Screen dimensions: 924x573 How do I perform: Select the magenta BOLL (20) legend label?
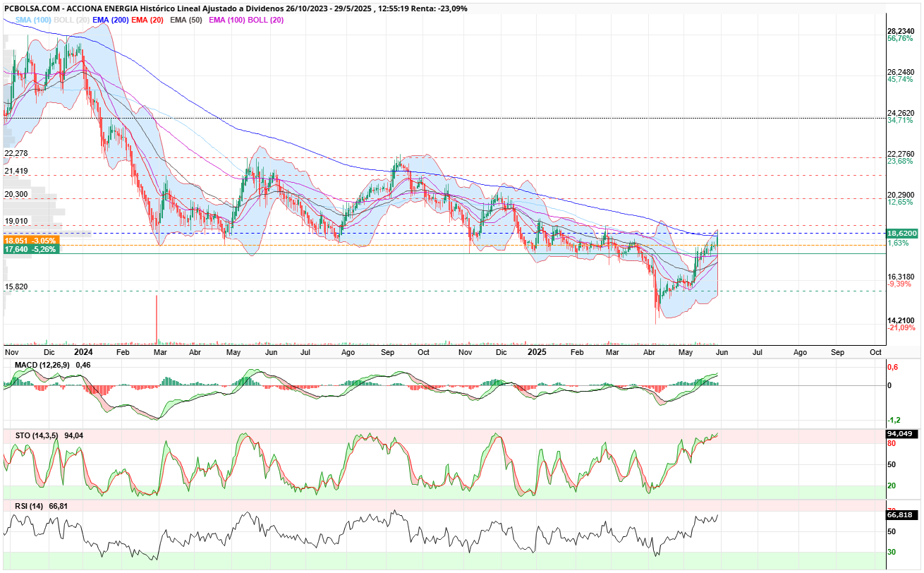[x=266, y=20]
